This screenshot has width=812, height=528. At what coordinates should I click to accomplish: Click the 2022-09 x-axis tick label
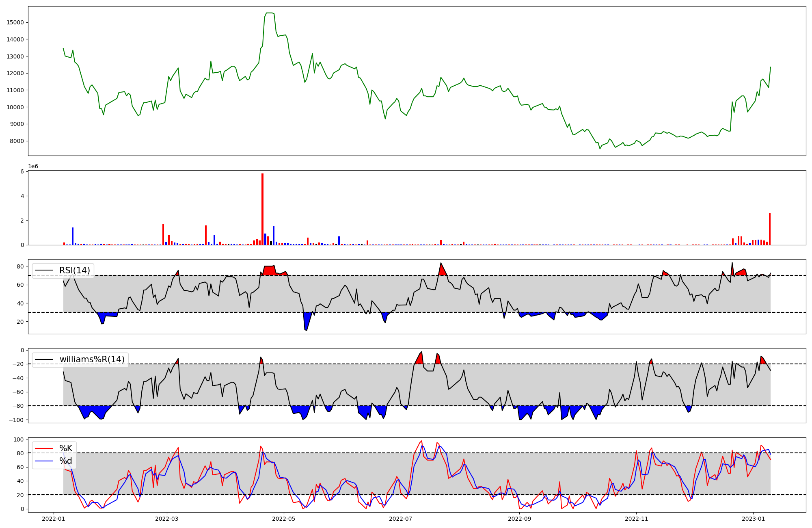coord(519,519)
